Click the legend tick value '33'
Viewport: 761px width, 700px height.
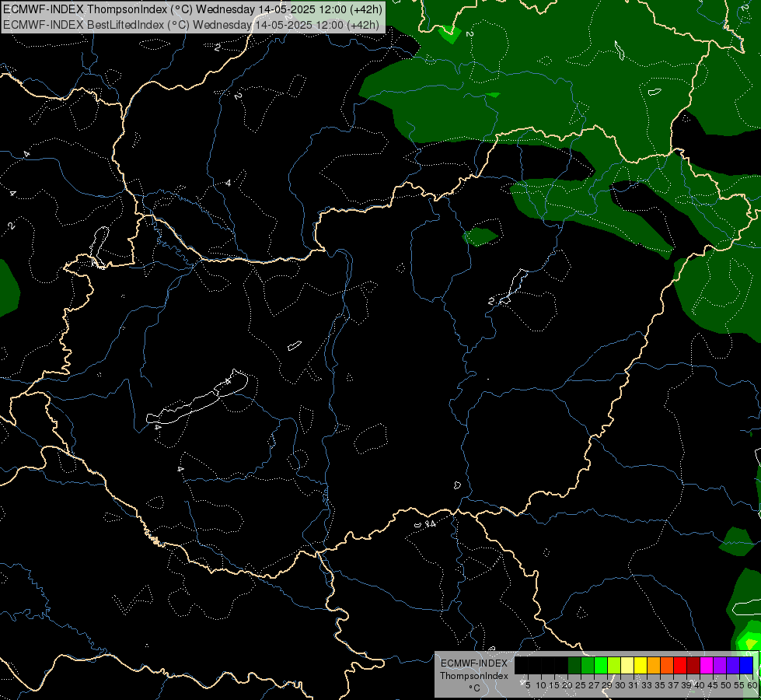pyautogui.click(x=647, y=685)
